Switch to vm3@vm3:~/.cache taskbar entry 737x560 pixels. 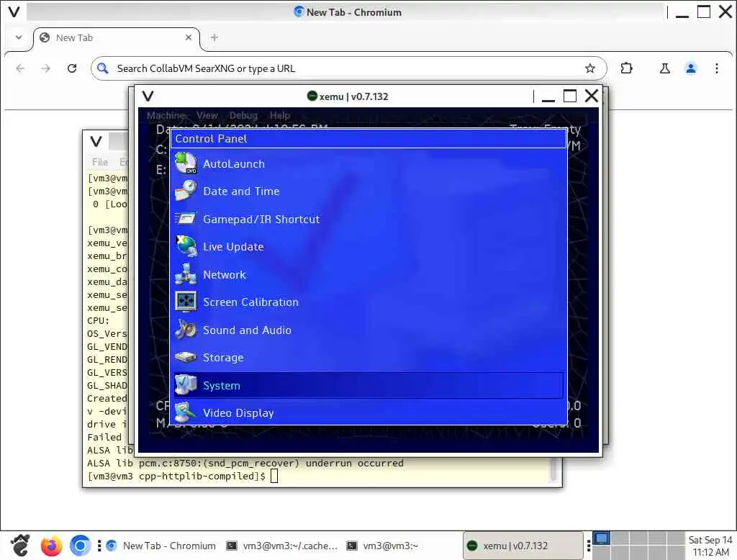point(282,546)
